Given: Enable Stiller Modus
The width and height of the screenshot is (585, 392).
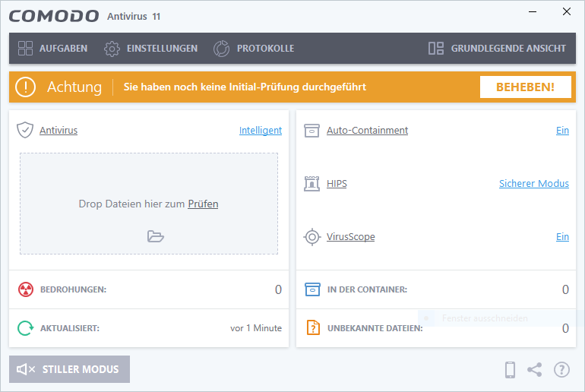Looking at the screenshot, I should coord(69,369).
